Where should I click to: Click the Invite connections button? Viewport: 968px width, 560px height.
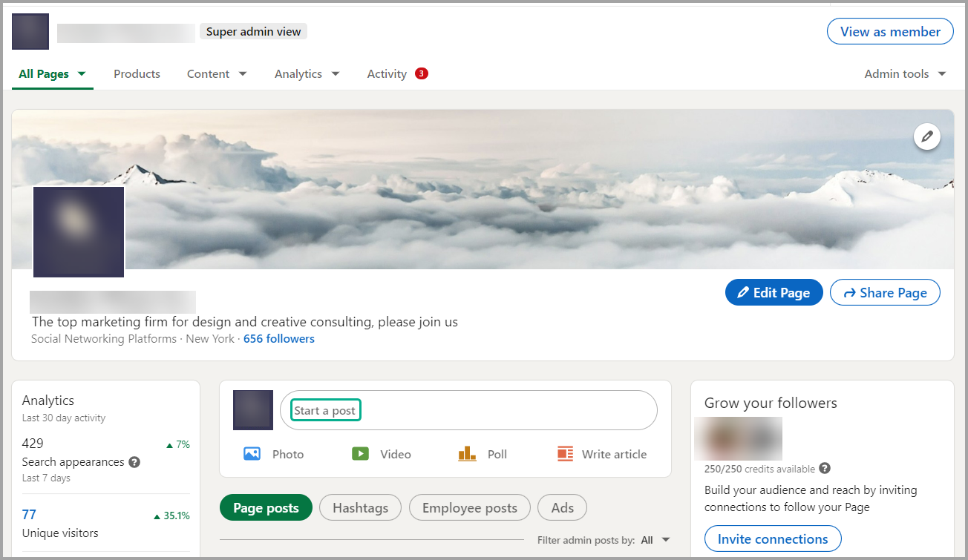tap(772, 538)
